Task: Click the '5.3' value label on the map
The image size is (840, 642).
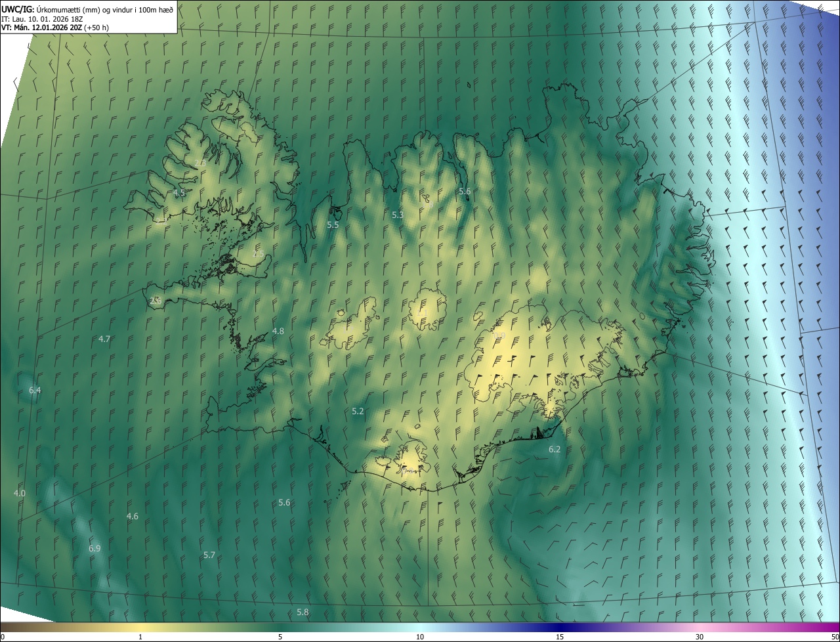Action: point(398,215)
